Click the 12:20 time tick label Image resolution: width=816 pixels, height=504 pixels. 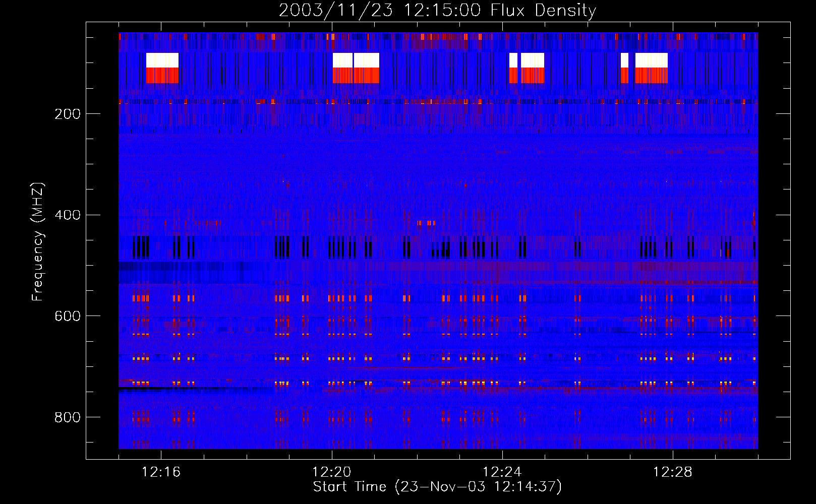331,472
